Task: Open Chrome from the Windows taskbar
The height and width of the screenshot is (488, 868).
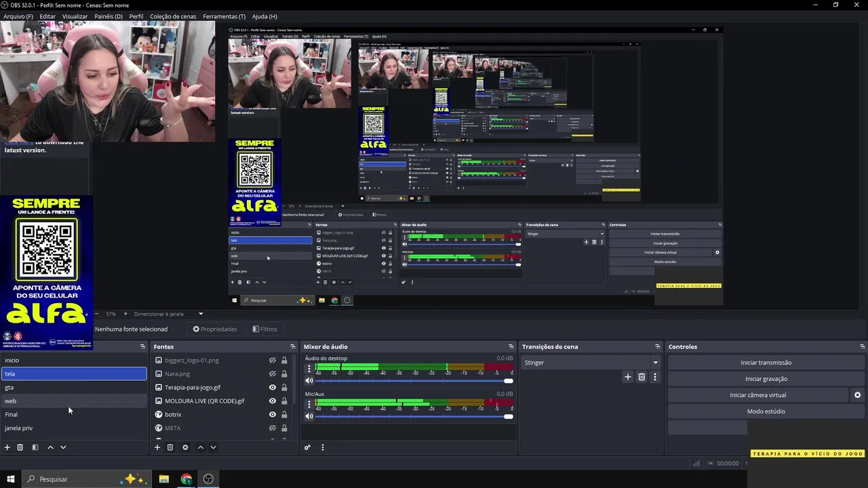Action: 186,479
